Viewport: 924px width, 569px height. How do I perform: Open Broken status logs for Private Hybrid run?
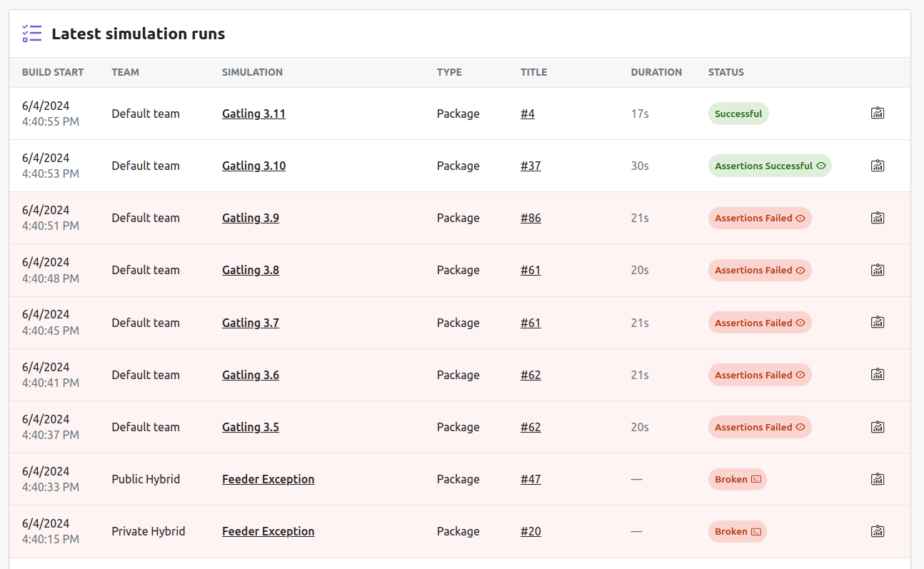coord(738,531)
